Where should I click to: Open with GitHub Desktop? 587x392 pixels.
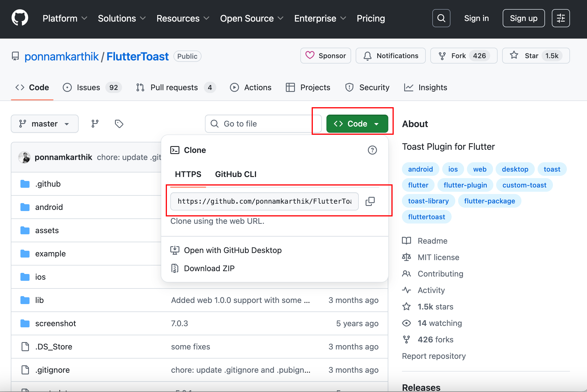point(232,250)
